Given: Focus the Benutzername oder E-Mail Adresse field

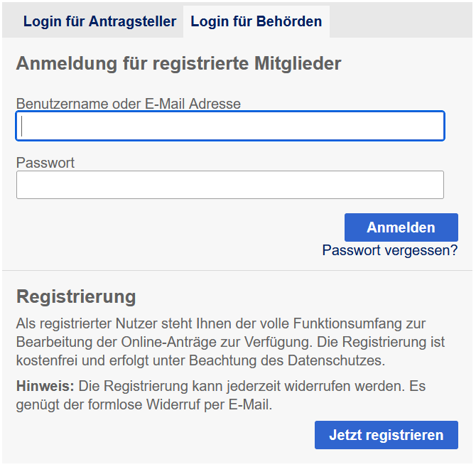Looking at the screenshot, I should click(x=230, y=126).
